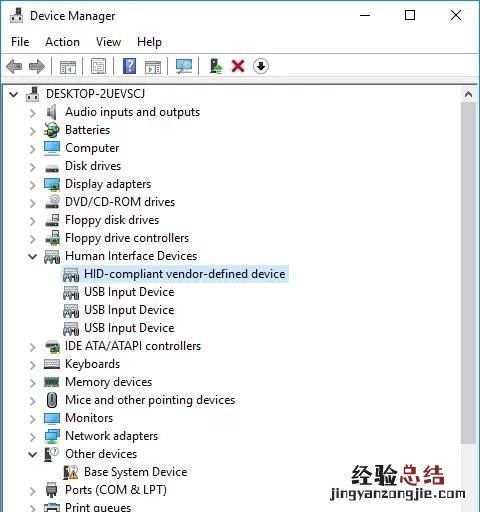Open the File menu
The width and height of the screenshot is (480, 512).
[x=20, y=42]
